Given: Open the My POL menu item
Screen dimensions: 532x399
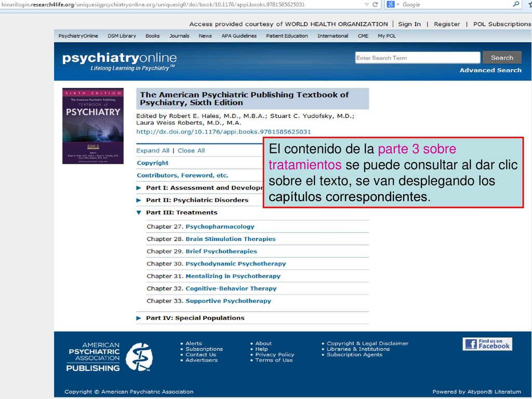Looking at the screenshot, I should point(387,36).
